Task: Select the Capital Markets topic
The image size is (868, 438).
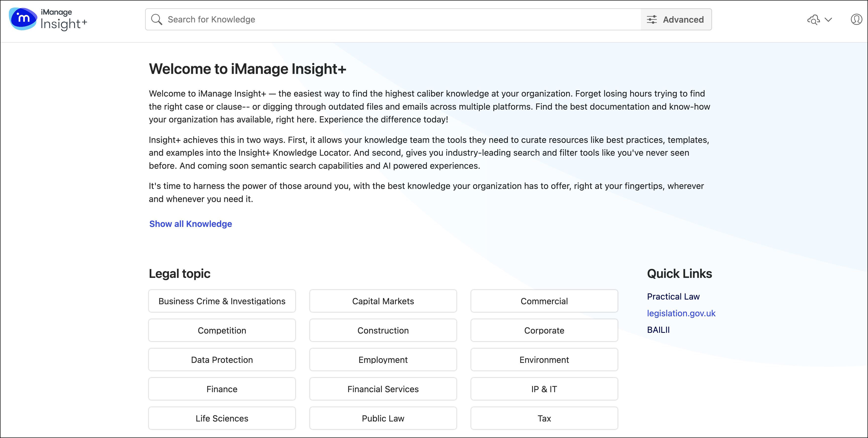Action: [383, 301]
